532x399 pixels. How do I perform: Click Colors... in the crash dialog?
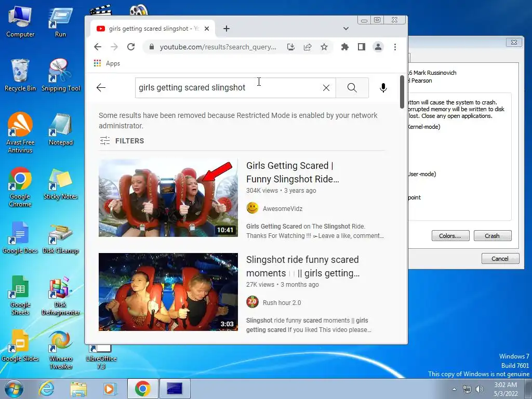tap(450, 236)
